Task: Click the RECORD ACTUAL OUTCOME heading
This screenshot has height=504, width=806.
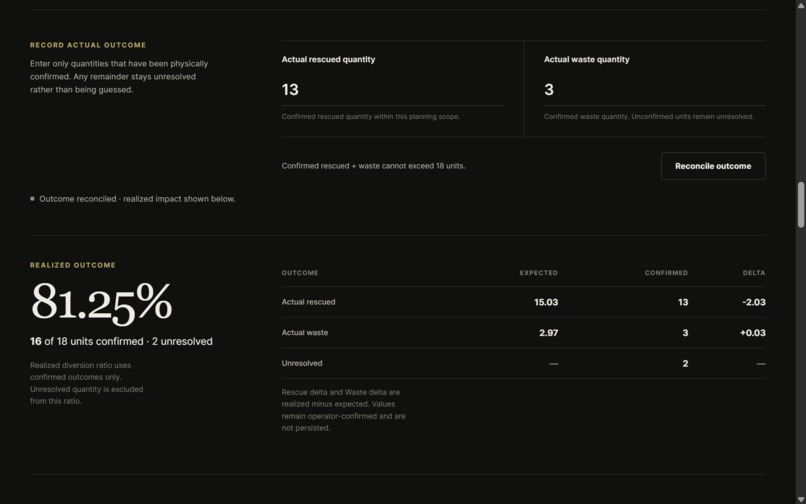Action: coord(88,45)
